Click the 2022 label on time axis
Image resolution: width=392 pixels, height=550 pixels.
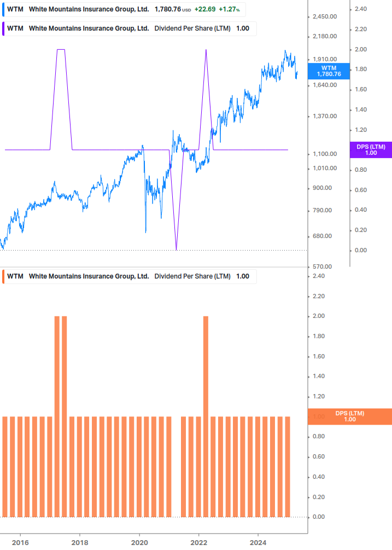(198, 543)
